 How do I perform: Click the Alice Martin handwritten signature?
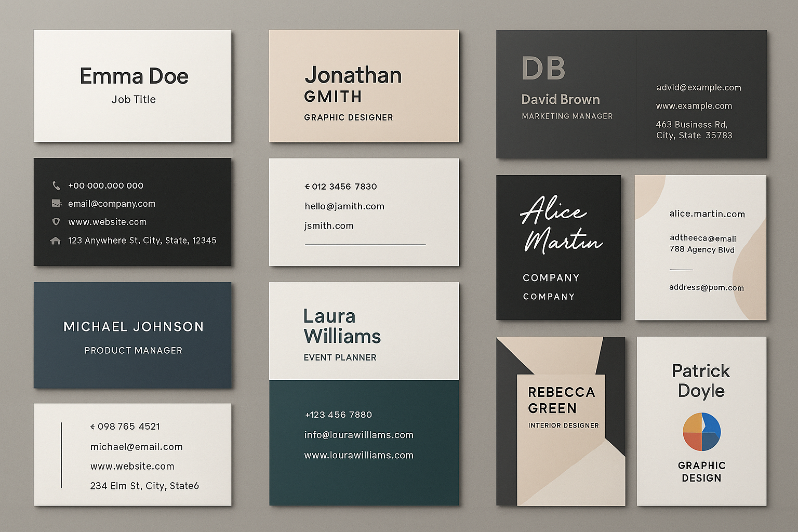tap(560, 224)
